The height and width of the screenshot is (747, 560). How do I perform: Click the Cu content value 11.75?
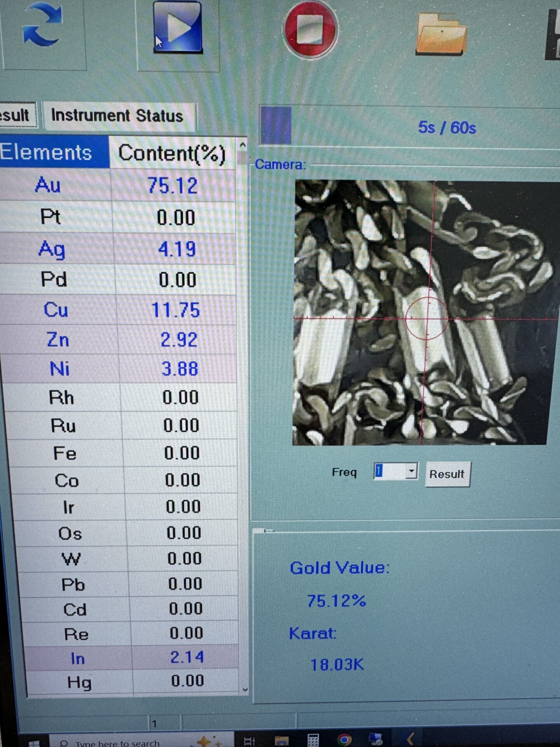[x=175, y=310]
